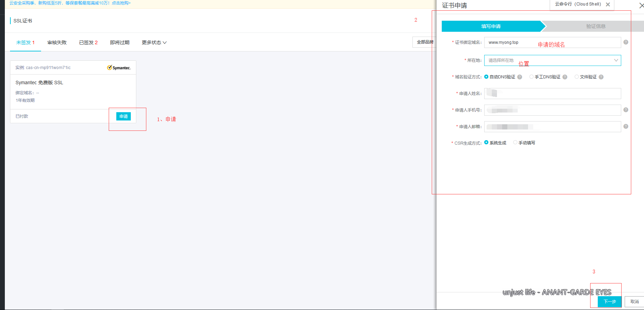Click the SSL证书 page heading
Viewport: 644px width, 310px height.
[x=23, y=21]
